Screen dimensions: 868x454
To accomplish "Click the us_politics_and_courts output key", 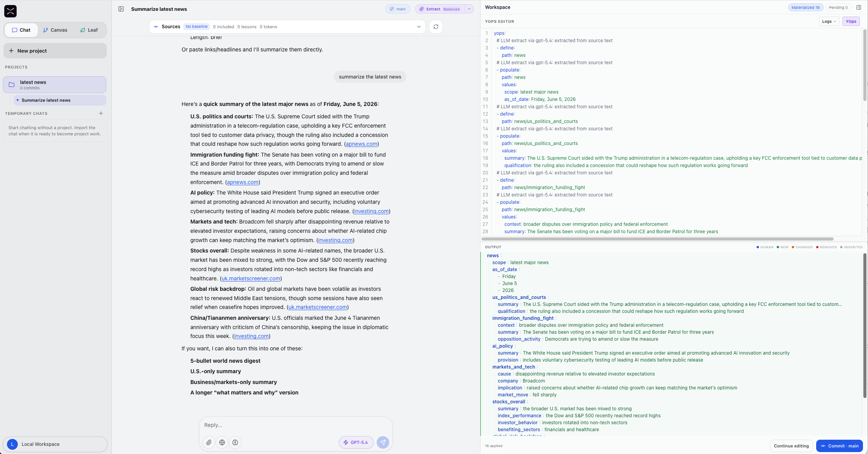I will click(519, 297).
